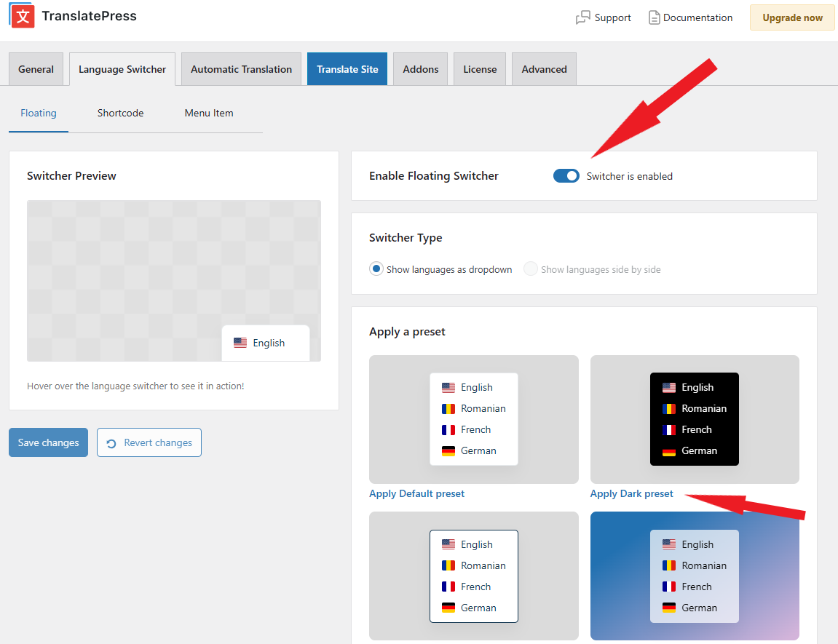This screenshot has height=644, width=838.
Task: Select Show languages as dropdown radio button
Action: click(x=376, y=269)
